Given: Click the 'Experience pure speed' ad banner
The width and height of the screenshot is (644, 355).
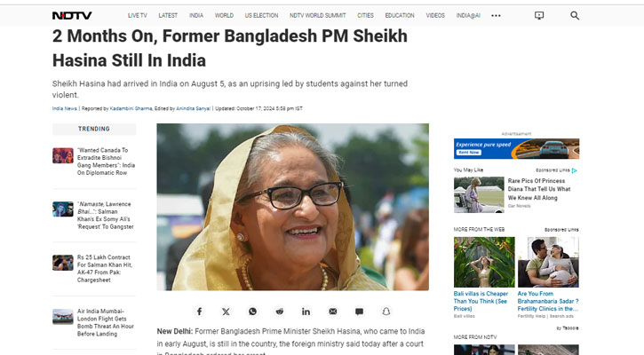Looking at the screenshot, I should coord(516,148).
